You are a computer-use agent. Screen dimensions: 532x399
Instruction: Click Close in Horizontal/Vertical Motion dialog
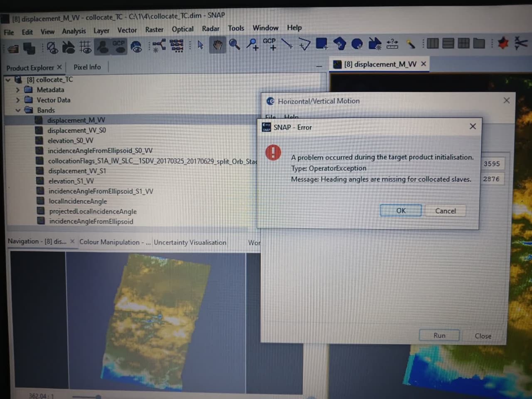pyautogui.click(x=483, y=336)
